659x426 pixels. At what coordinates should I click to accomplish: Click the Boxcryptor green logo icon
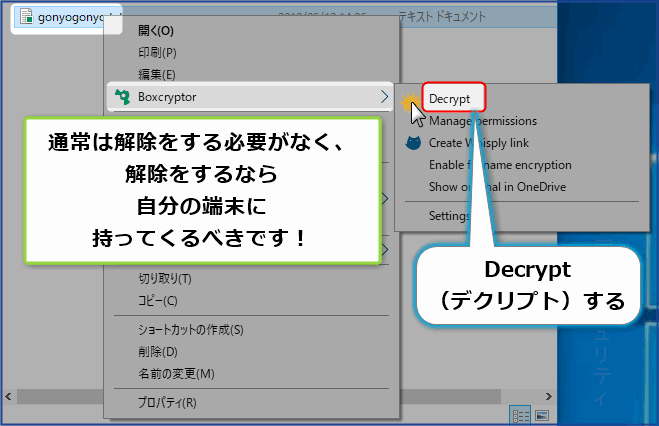click(122, 97)
